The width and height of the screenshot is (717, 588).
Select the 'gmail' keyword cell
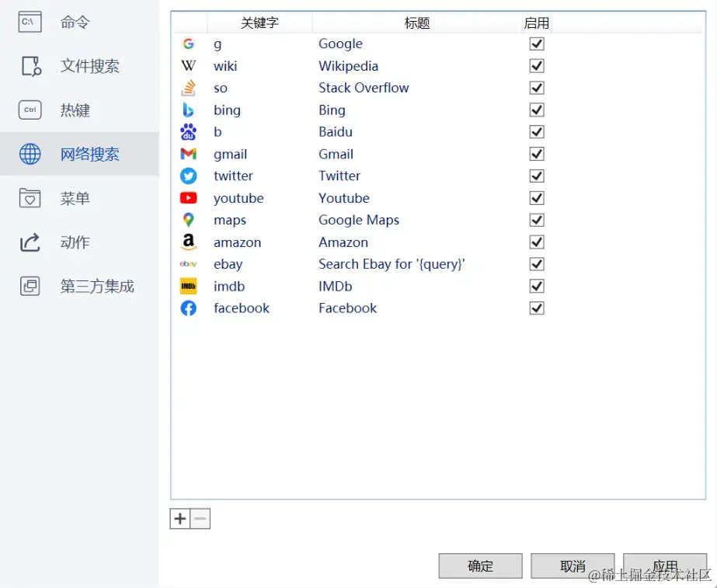pyautogui.click(x=230, y=154)
